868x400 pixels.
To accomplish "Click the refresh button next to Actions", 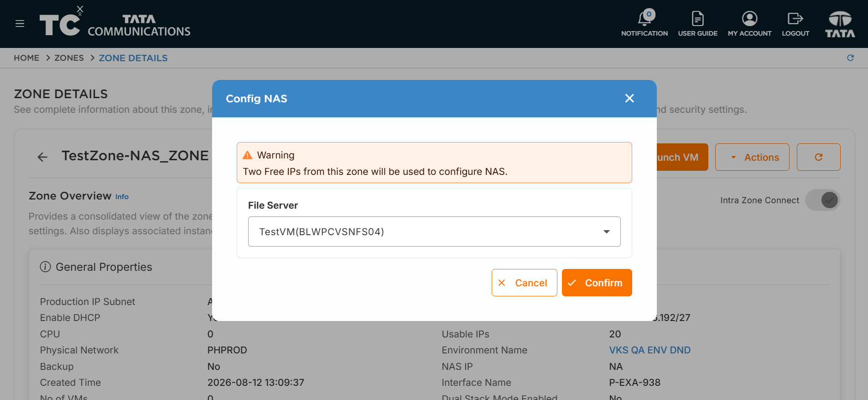I will point(818,157).
